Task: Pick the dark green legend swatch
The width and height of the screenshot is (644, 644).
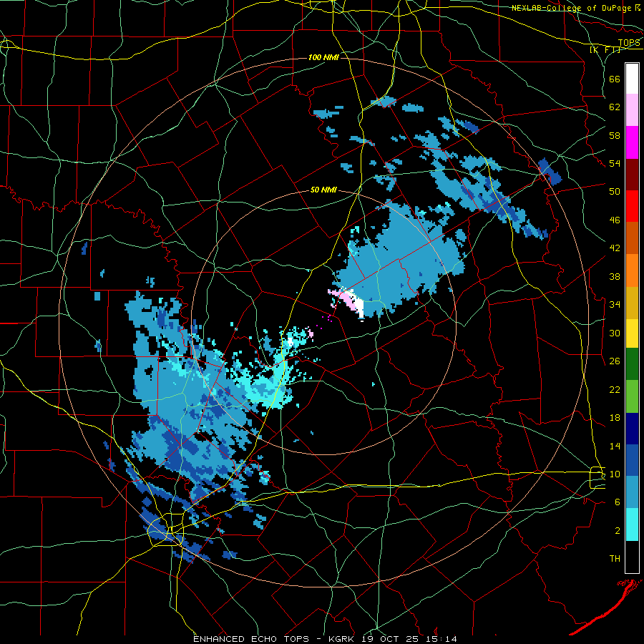Action: (632, 364)
